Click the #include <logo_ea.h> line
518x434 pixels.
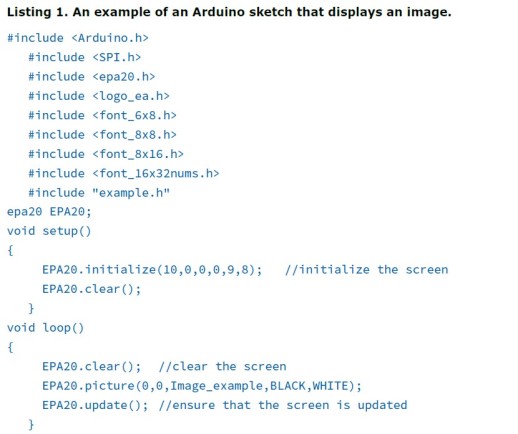(99, 96)
